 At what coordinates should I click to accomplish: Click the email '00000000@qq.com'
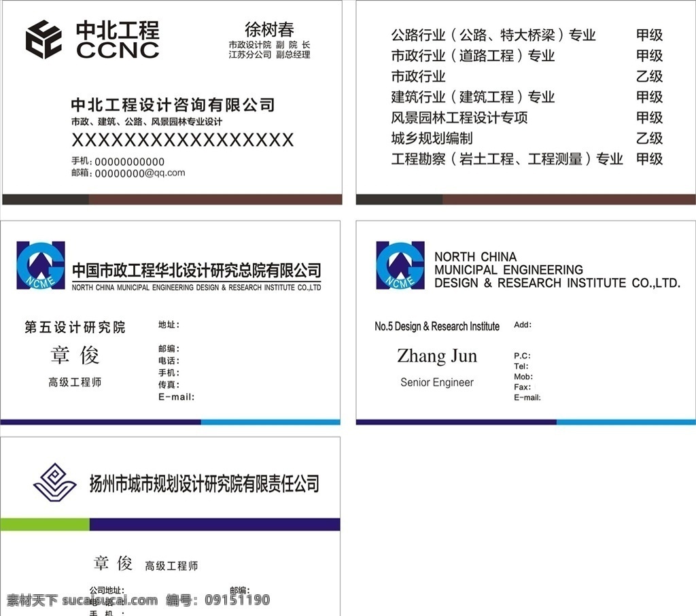(x=140, y=173)
